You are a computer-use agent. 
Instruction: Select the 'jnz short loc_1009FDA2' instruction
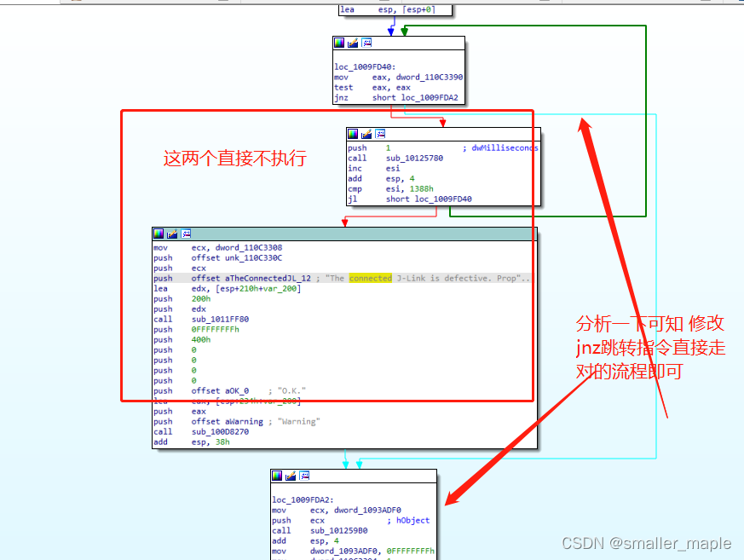click(396, 98)
